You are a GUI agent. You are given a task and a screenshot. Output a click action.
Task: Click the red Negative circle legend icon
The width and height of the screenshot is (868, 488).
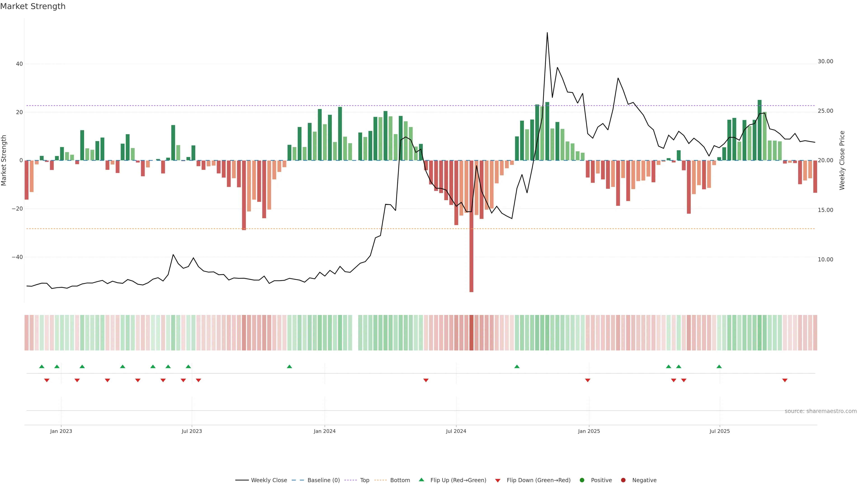pos(623,480)
